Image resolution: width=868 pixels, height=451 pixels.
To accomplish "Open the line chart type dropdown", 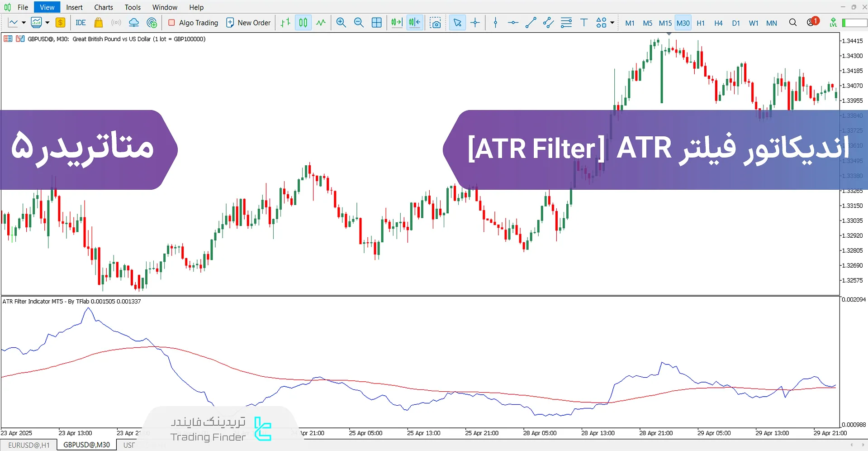I will [x=24, y=23].
